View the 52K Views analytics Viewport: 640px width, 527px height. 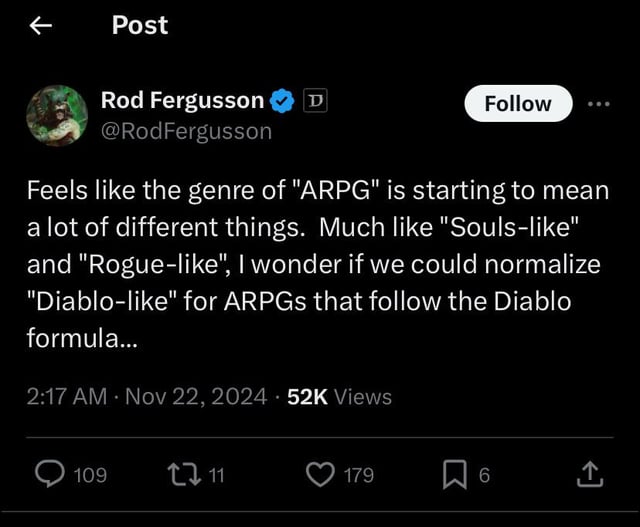click(x=339, y=396)
